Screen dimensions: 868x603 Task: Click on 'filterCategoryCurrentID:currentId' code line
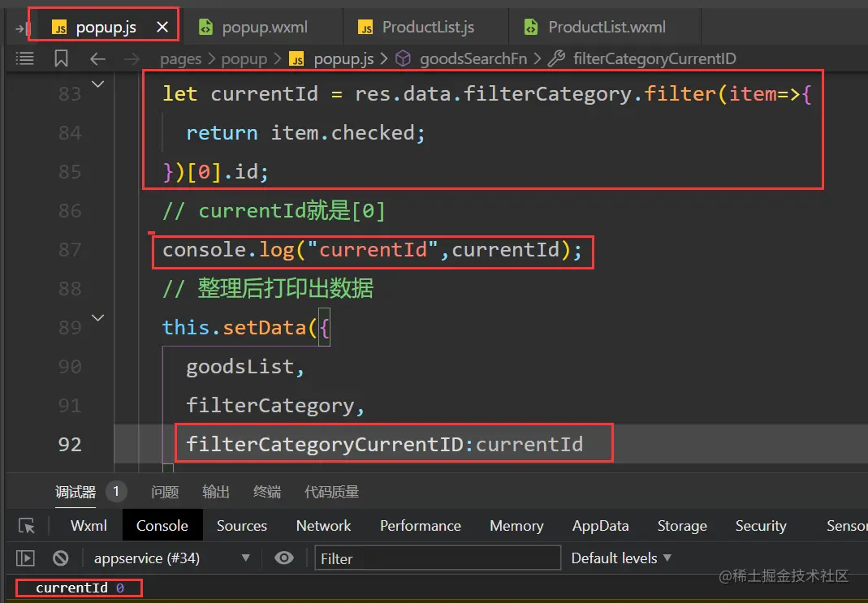[x=384, y=444]
